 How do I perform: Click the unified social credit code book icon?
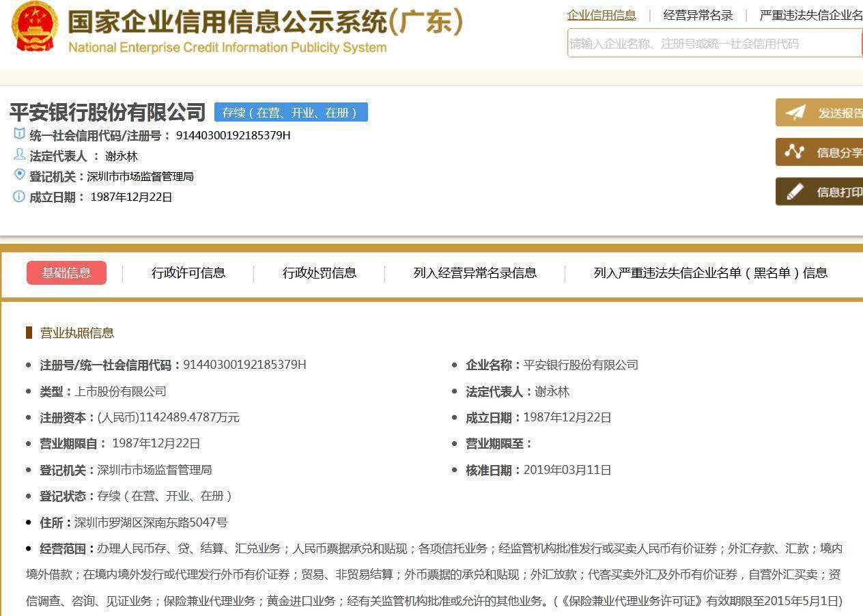tap(19, 134)
